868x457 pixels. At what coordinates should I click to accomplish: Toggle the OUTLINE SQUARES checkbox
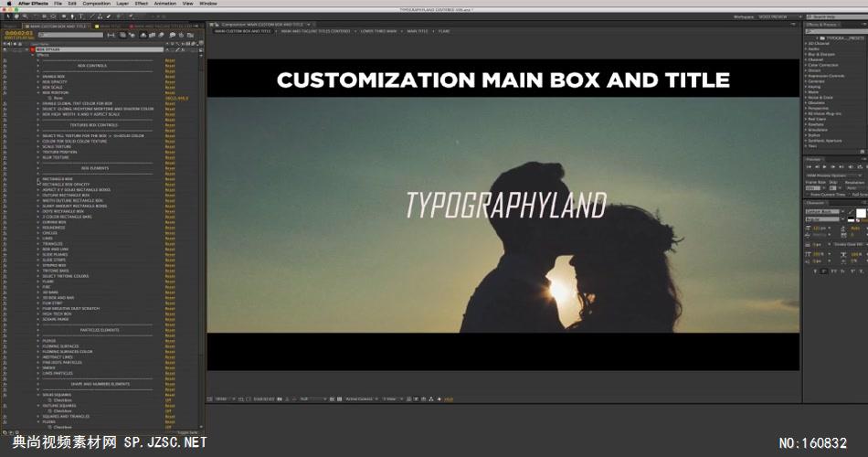click(168, 410)
